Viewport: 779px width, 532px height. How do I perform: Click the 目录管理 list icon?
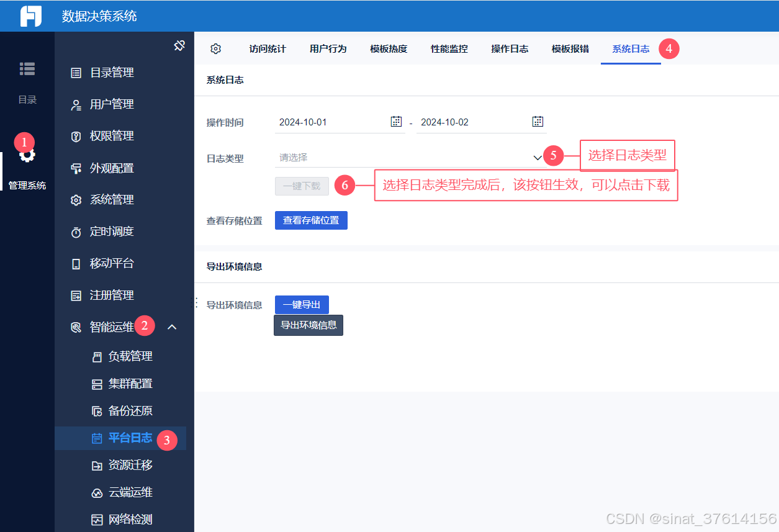(x=76, y=73)
